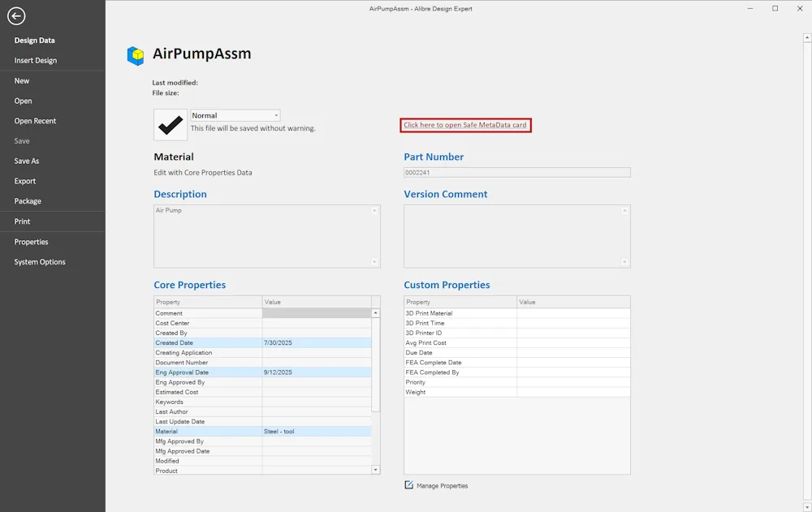812x512 pixels.
Task: Show the Open Recent list
Action: (x=35, y=121)
